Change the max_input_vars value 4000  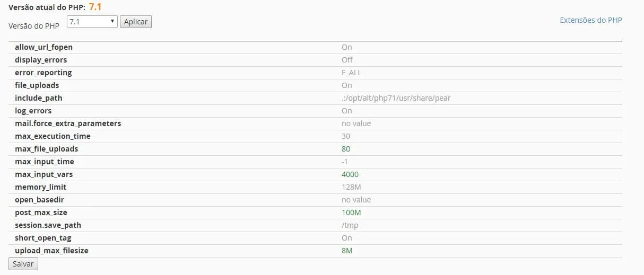[350, 174]
